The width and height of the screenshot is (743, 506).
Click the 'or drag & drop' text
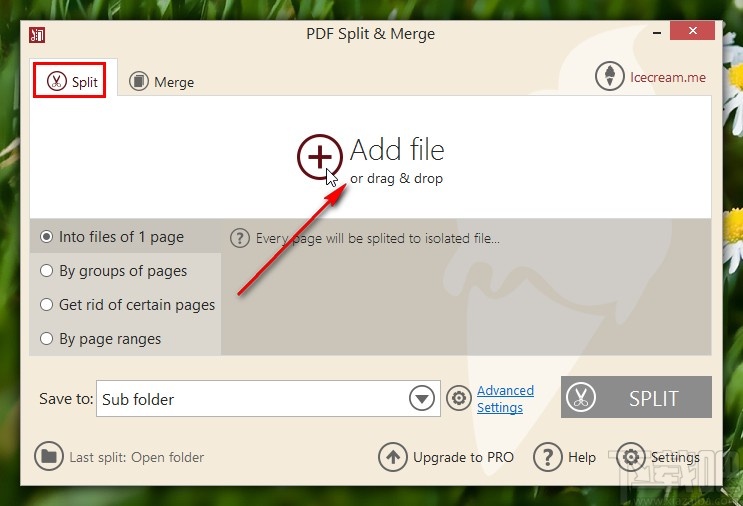click(x=397, y=179)
